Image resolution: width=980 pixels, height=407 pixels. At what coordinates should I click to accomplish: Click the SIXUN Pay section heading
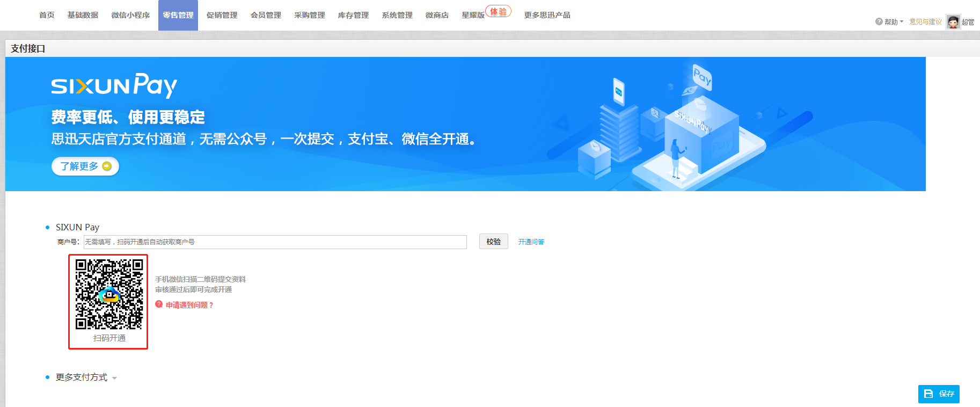pos(77,227)
